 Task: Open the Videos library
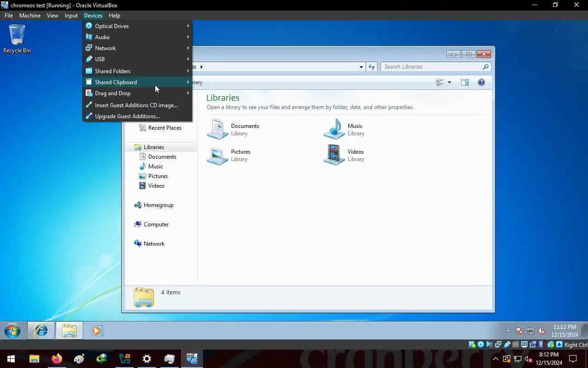pos(344,155)
